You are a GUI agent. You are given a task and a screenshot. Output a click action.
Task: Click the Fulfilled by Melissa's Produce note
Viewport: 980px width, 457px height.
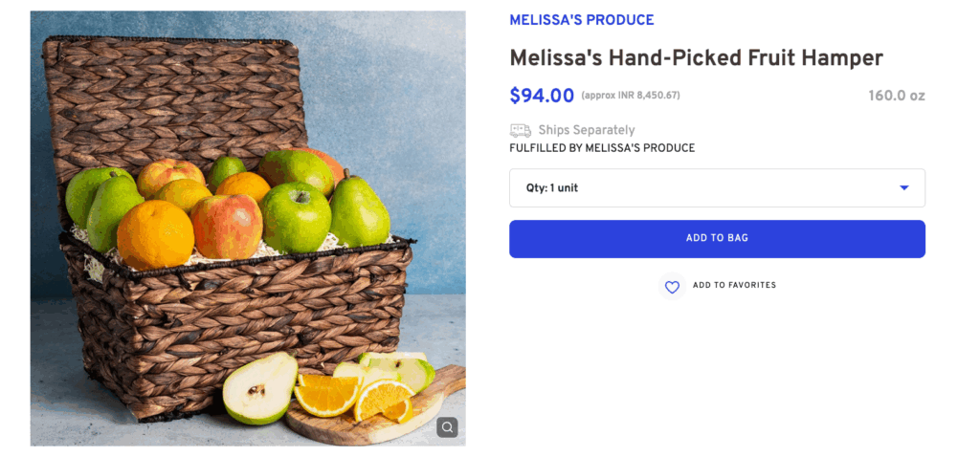(x=602, y=148)
